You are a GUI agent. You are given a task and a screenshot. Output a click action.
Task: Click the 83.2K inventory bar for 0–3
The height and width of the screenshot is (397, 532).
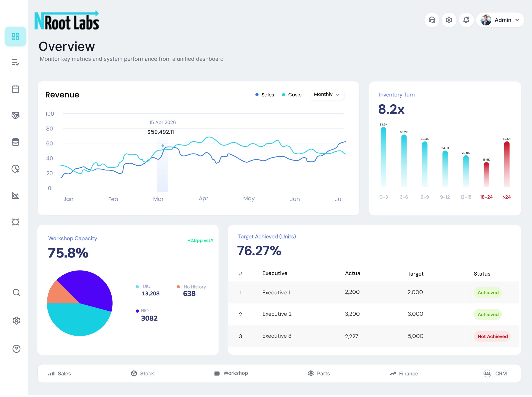tap(383, 157)
